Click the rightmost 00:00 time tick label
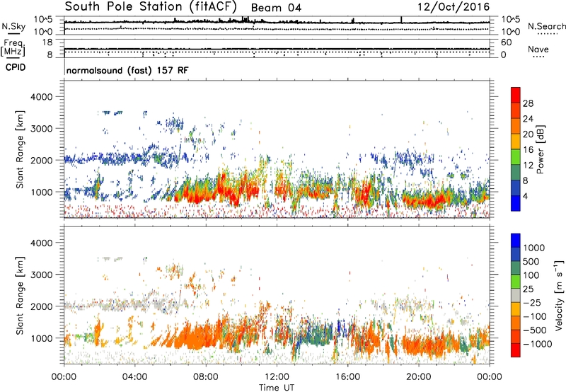Viewport: 566px width, 392px height. [490, 377]
